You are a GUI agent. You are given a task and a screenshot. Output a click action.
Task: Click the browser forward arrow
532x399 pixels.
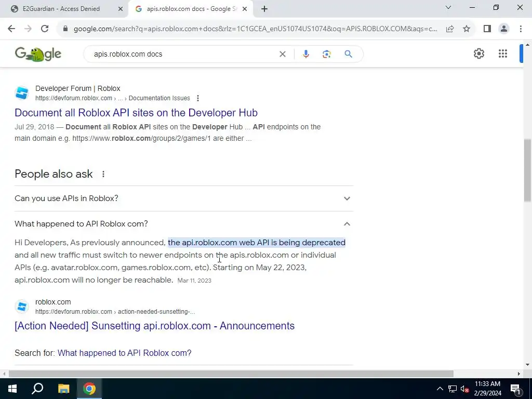[28, 29]
